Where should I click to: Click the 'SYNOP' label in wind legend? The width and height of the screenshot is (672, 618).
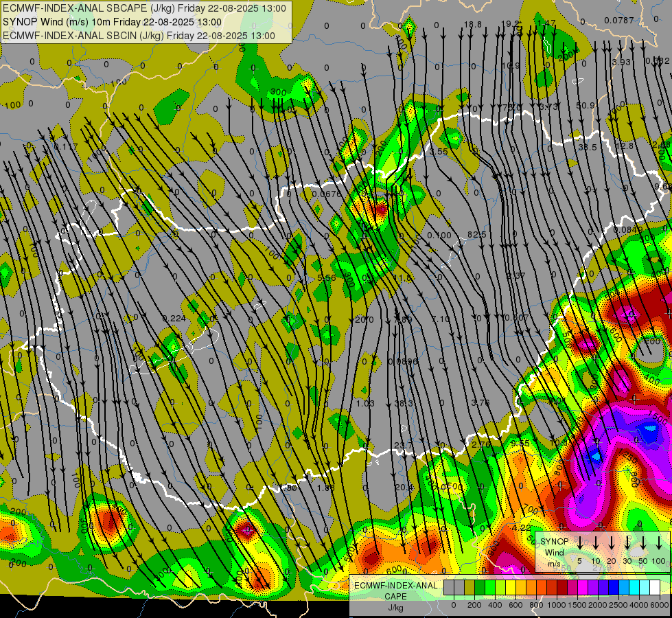pos(554,542)
